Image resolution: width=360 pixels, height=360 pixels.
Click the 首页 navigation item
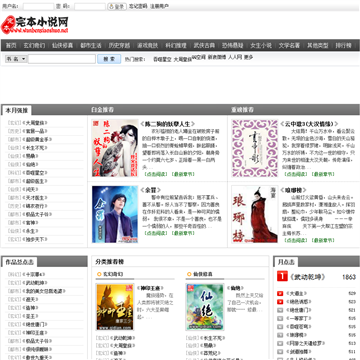[11, 45]
